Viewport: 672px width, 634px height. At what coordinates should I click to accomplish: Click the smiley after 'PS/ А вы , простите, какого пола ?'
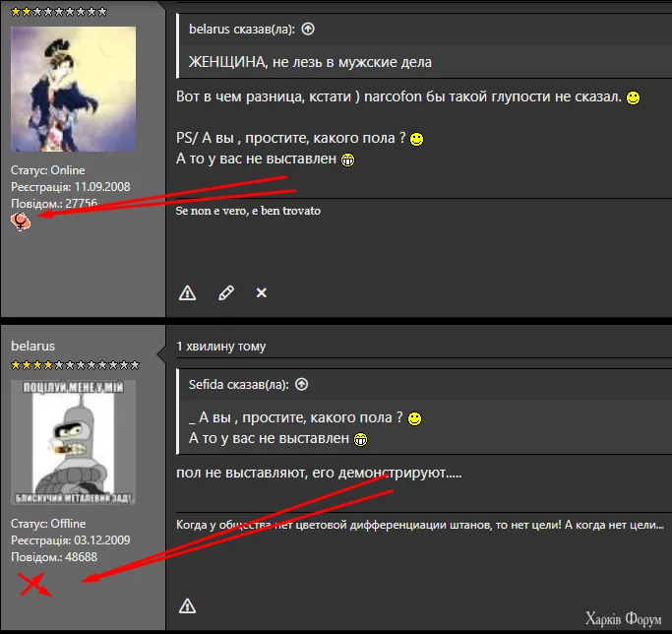(416, 139)
